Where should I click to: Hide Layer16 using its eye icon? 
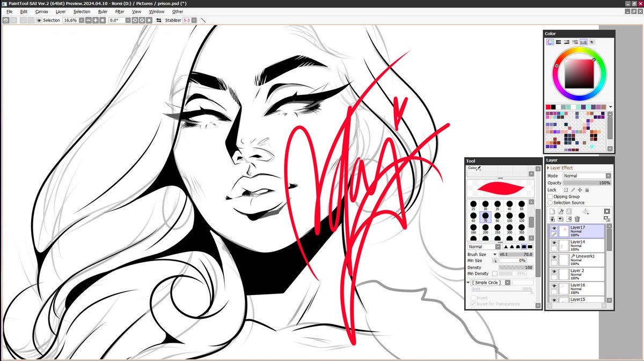coord(554,286)
